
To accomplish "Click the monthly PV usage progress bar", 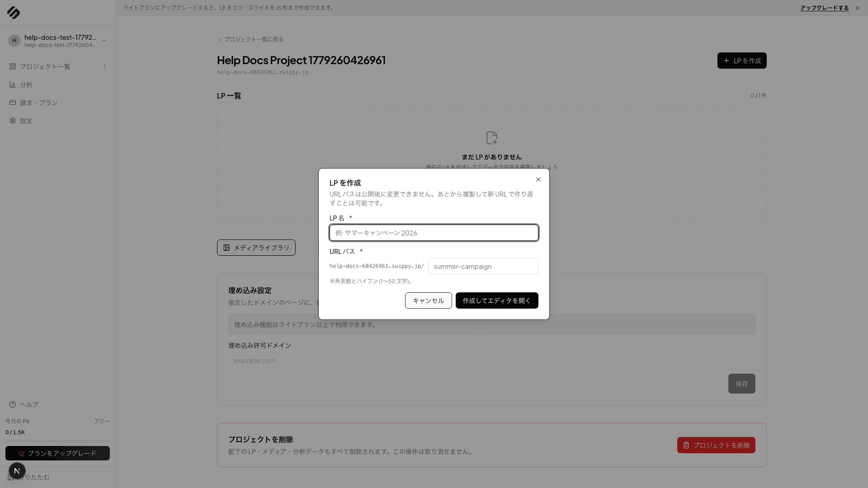I will coord(57,441).
